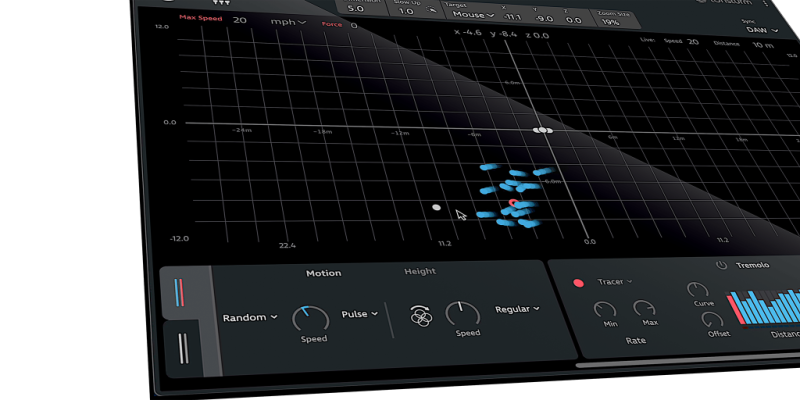This screenshot has width=800, height=400.
Task: Click the Rate label
Action: tap(635, 340)
